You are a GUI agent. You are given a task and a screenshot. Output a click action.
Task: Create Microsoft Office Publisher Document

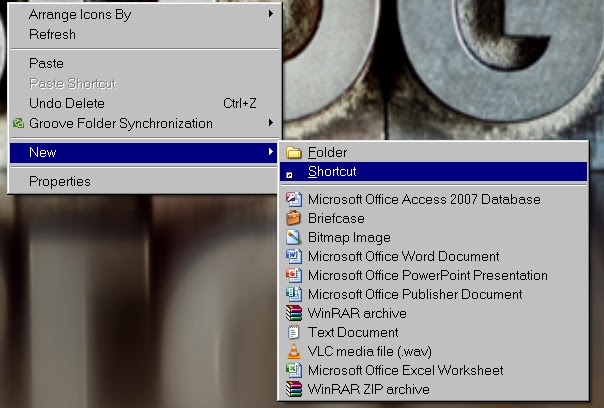coord(433,294)
